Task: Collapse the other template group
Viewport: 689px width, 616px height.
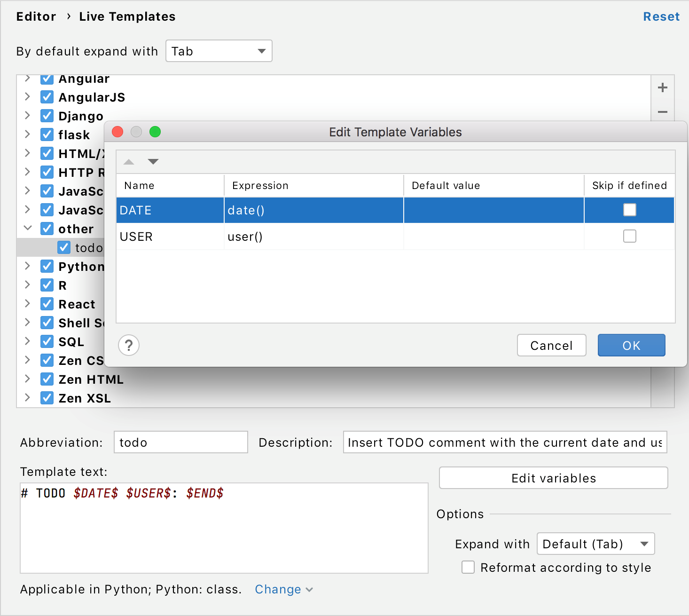Action: [27, 229]
